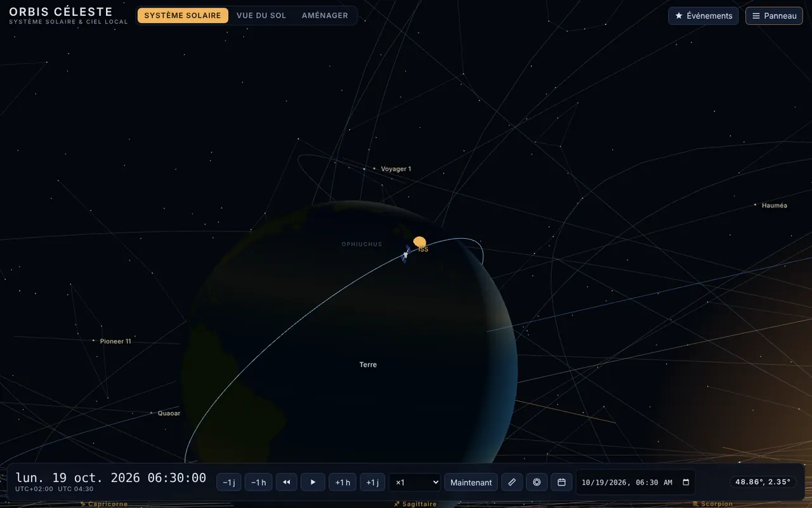Image resolution: width=812 pixels, height=508 pixels.
Task: Open the ×1 speed dropdown
Action: [415, 483]
